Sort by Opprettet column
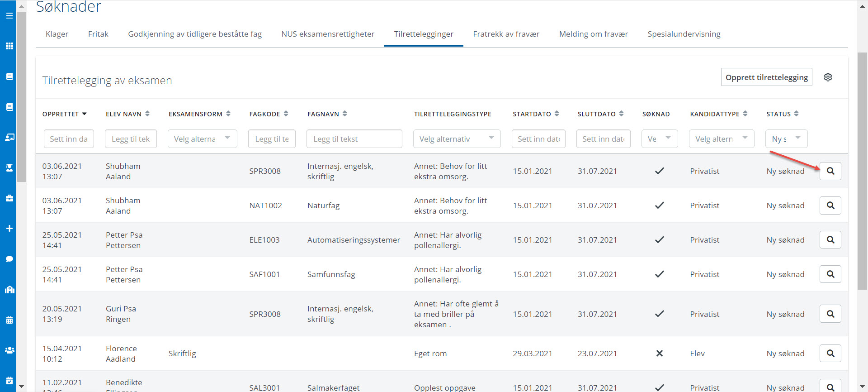This screenshot has height=392, width=868. pyautogui.click(x=65, y=114)
